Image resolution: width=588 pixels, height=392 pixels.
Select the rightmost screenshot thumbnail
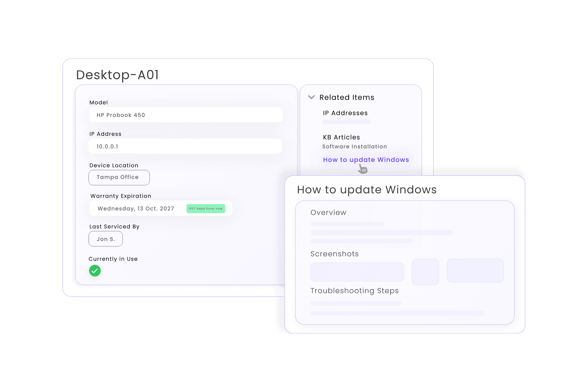click(475, 270)
